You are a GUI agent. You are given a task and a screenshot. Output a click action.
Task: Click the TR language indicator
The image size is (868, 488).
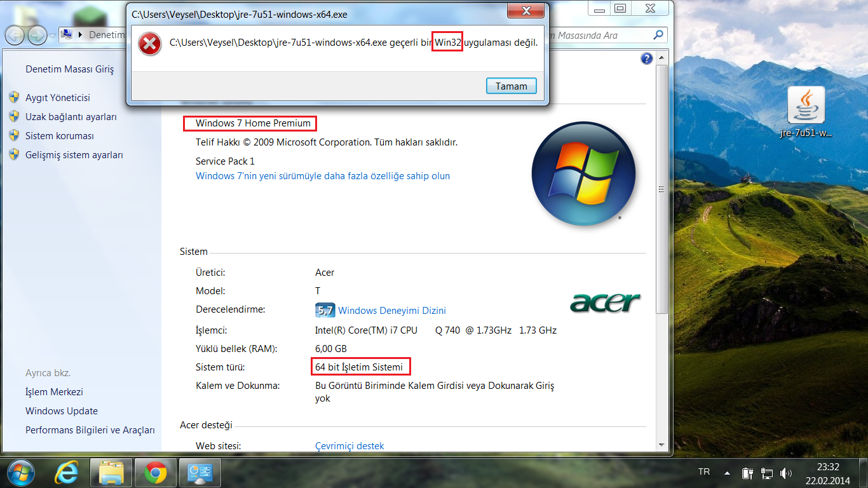coord(704,472)
